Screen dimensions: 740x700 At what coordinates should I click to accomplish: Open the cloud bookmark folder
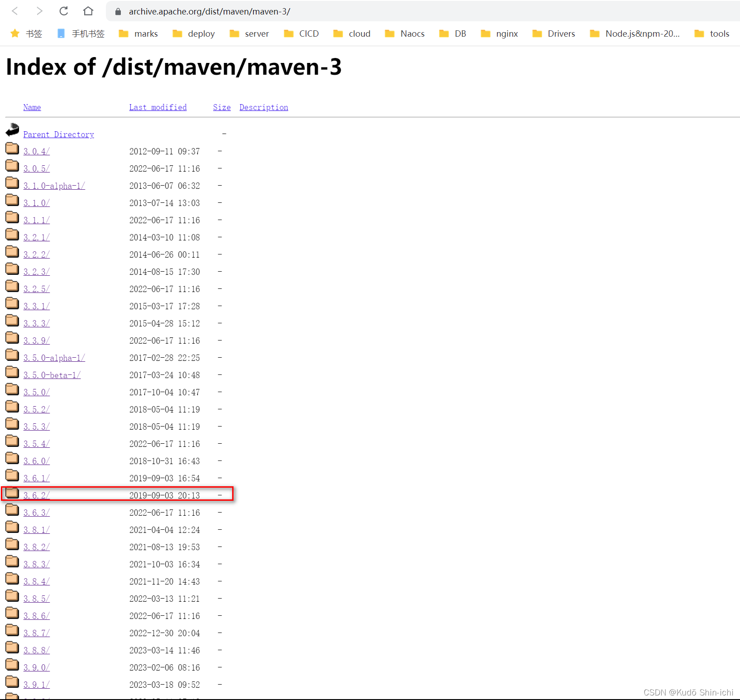pos(352,34)
